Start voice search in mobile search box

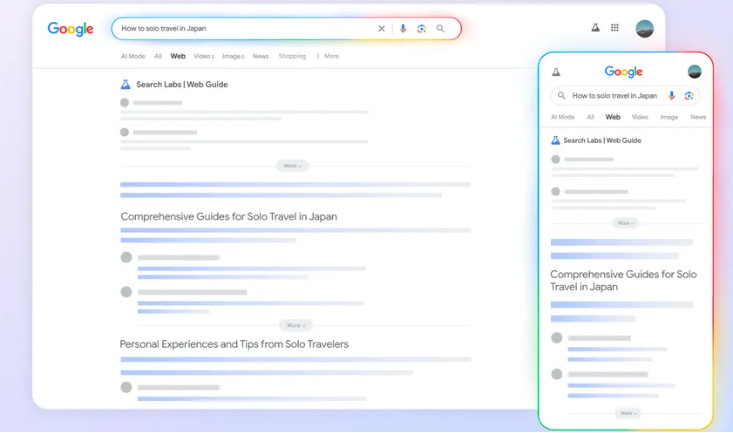point(671,95)
